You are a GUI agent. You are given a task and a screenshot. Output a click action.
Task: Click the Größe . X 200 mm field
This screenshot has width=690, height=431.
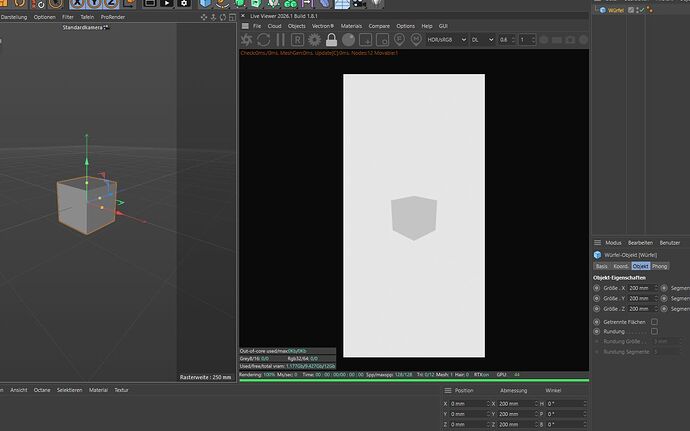click(642, 288)
